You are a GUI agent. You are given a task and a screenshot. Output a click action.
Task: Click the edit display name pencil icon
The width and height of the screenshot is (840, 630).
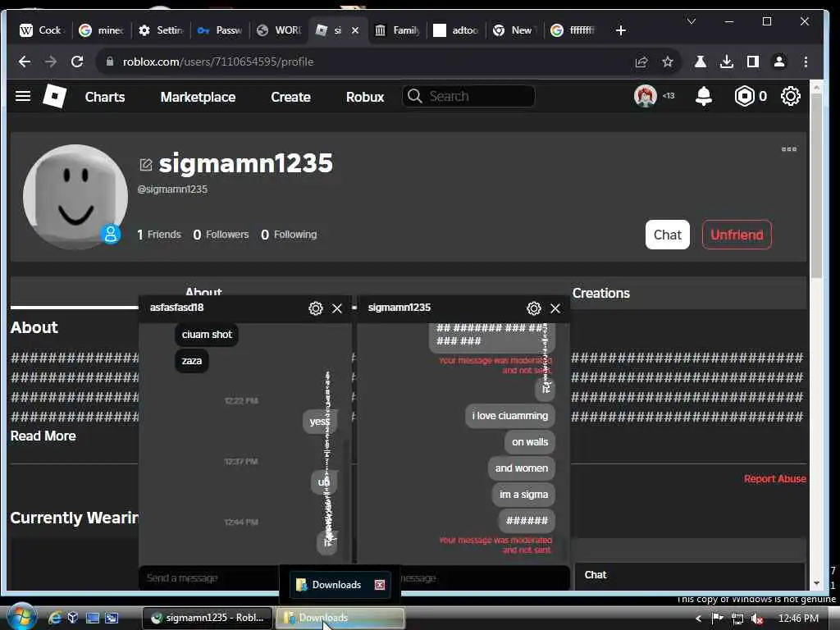(146, 164)
